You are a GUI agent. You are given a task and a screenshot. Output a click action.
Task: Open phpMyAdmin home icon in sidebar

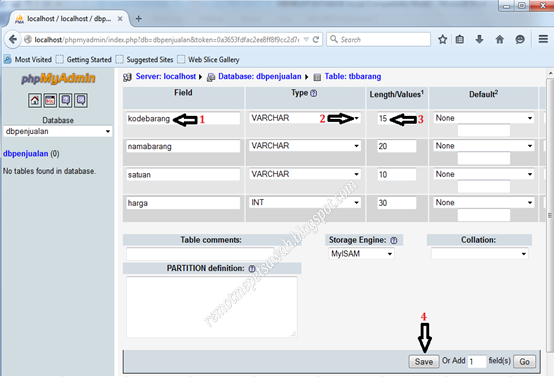[35, 101]
